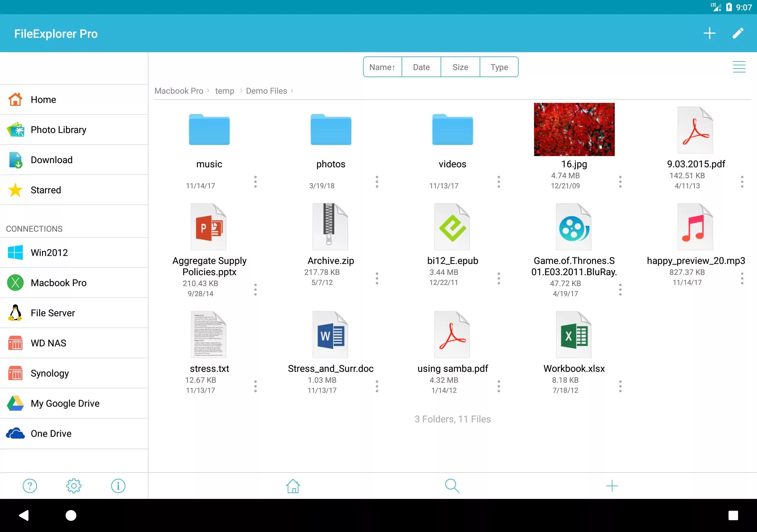This screenshot has height=532, width=757.
Task: Open three-dot menu for music folder
Action: click(255, 182)
